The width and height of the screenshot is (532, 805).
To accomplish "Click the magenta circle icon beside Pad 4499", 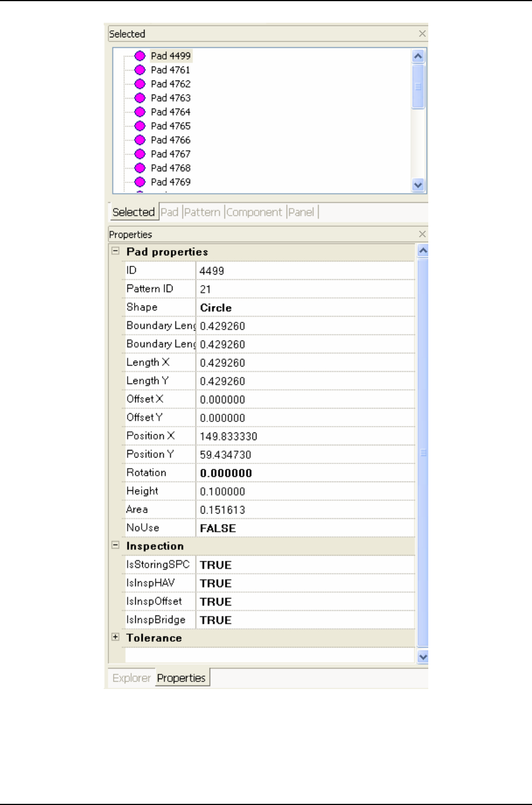I will [x=140, y=56].
